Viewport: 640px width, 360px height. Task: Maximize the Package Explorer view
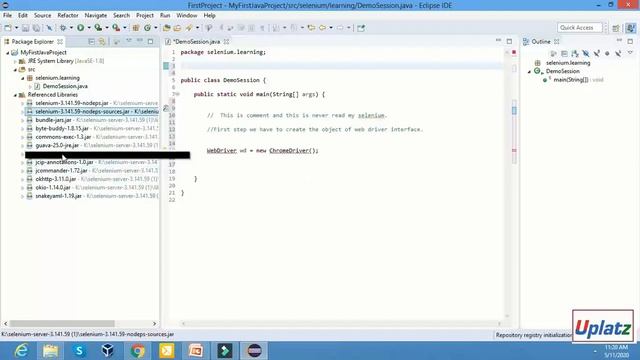[151, 41]
